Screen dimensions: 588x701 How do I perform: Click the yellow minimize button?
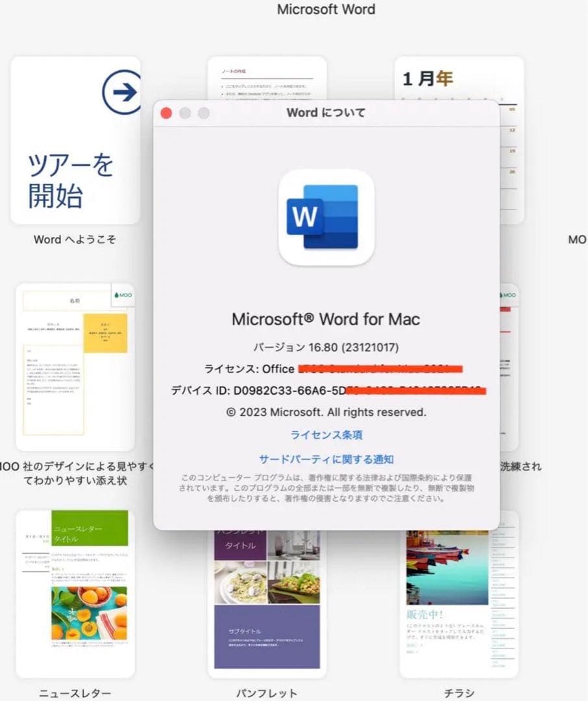(x=185, y=112)
